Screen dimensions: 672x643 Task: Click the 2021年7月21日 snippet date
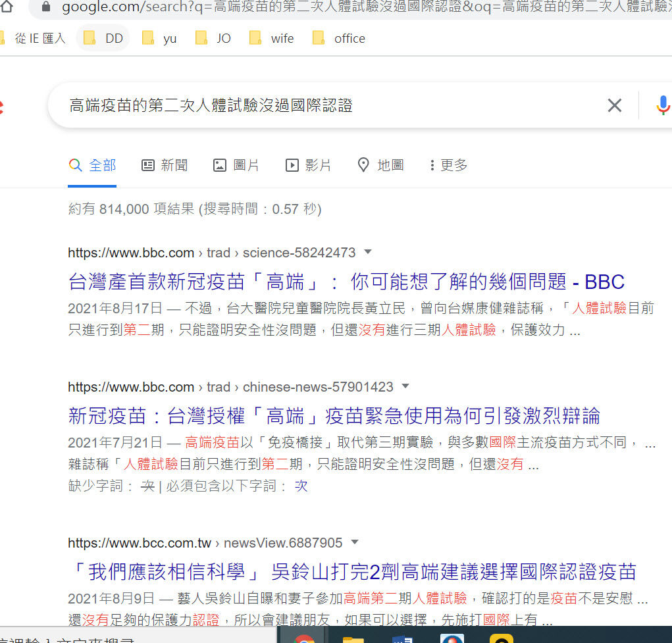(x=115, y=442)
